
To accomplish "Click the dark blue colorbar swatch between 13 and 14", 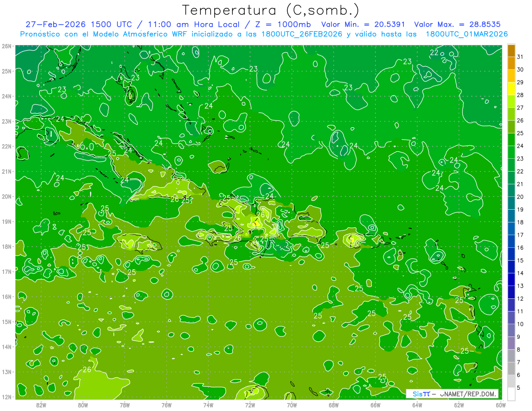I will tap(511, 279).
